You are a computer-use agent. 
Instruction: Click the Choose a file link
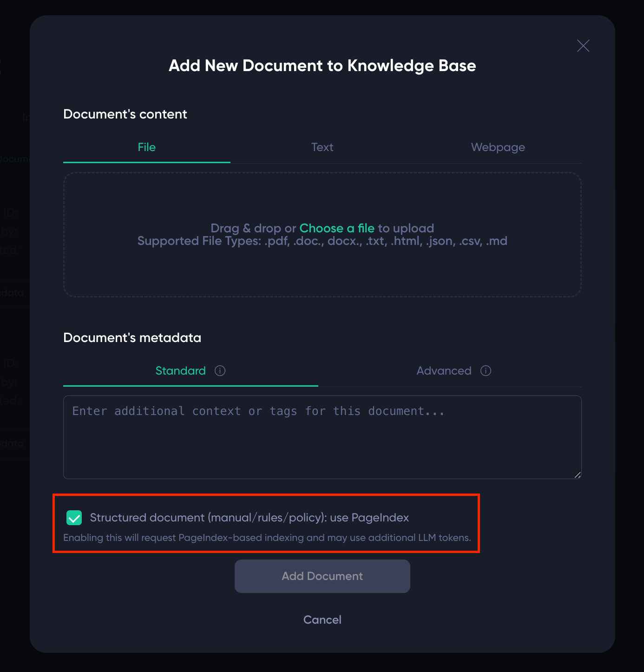coord(337,228)
